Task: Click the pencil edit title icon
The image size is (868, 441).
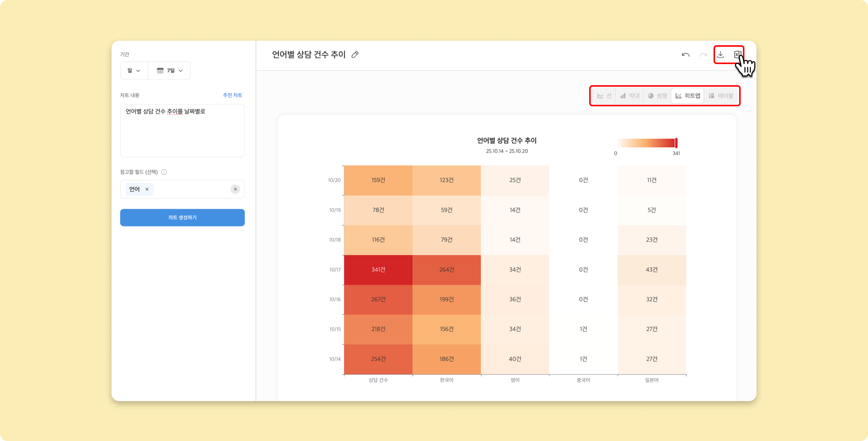Action: [x=355, y=55]
